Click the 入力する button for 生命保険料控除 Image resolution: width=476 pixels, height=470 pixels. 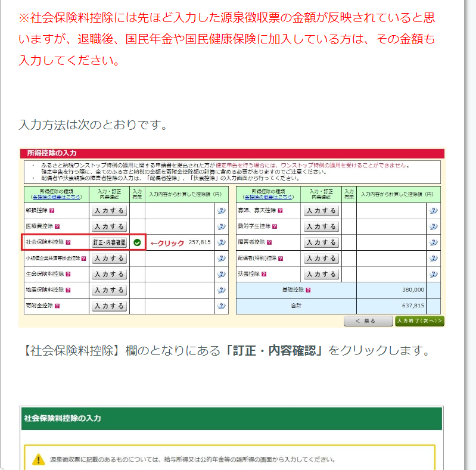pyautogui.click(x=109, y=274)
